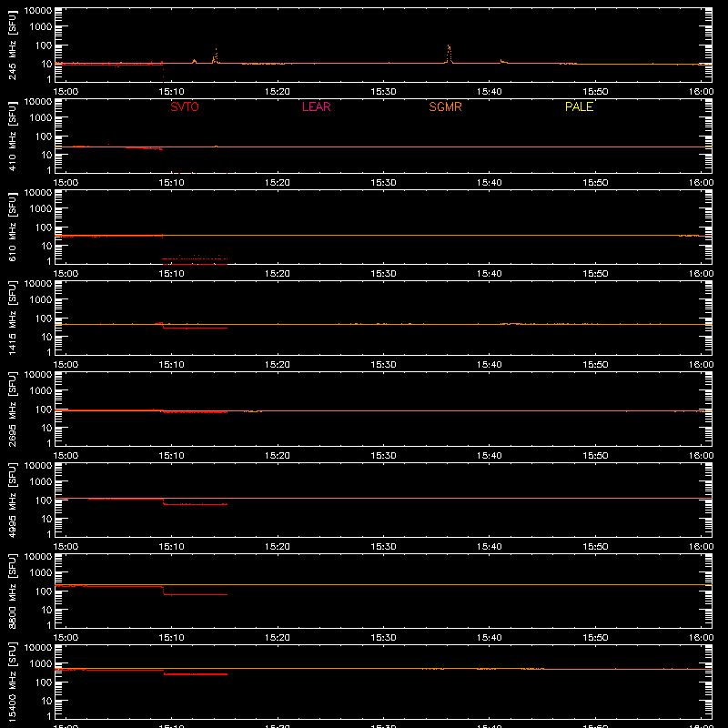The image size is (728, 728).
Task: Click the 15:10 time label below the 410 MHz panel
Action: point(171,183)
